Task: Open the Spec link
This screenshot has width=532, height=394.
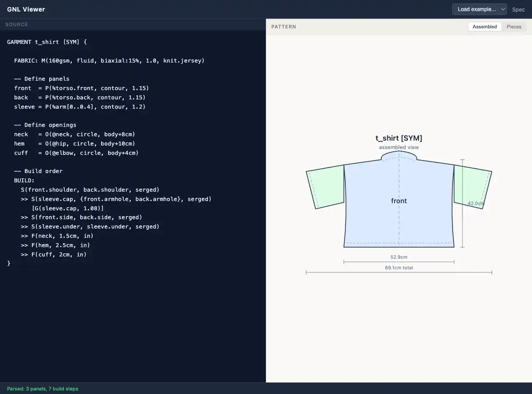Action: 518,9
